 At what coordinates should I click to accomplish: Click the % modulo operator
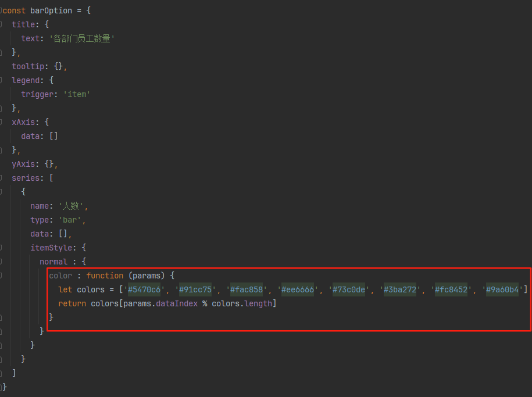point(205,303)
